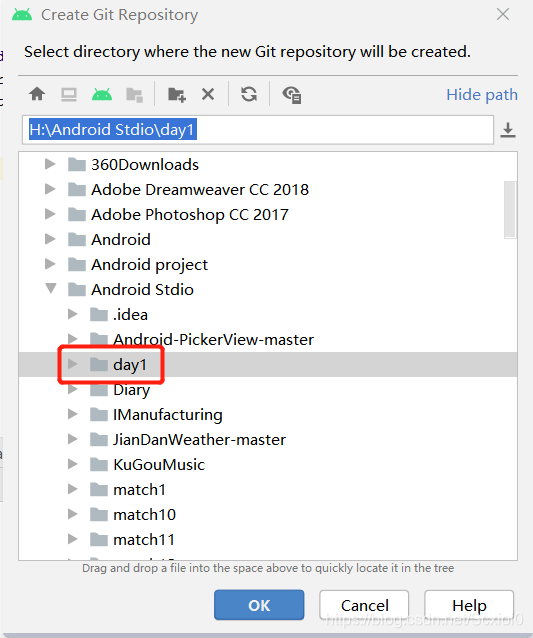533x638 pixels.
Task: Expand the Android folder arrow
Action: coord(50,239)
